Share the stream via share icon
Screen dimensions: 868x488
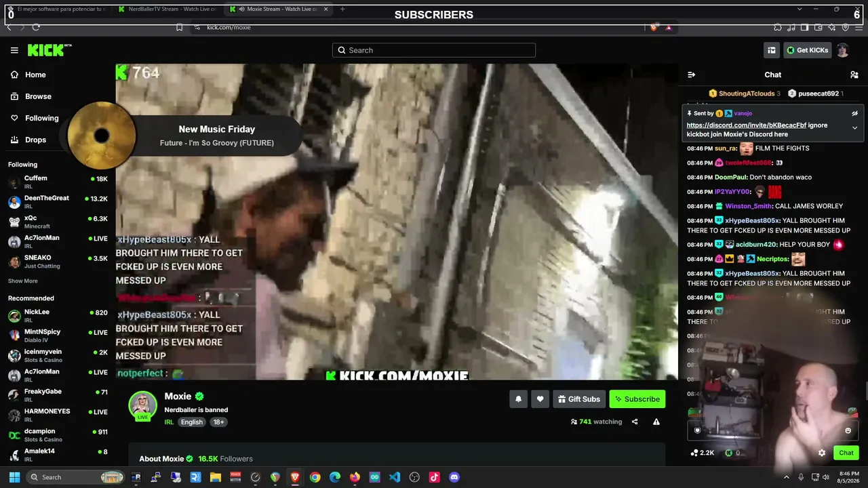pos(635,422)
